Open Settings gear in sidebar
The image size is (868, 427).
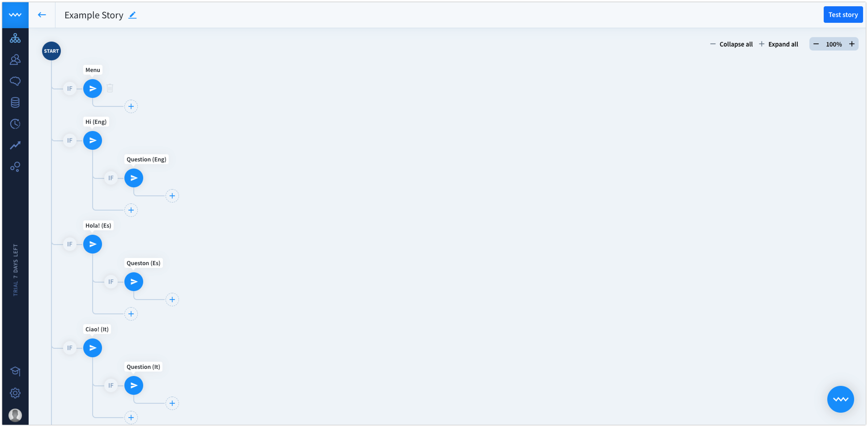point(15,393)
